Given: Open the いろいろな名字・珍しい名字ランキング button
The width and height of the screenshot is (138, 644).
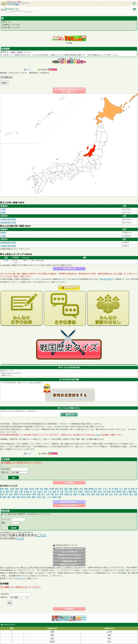Looking at the screenshot, I should (x=69, y=549).
